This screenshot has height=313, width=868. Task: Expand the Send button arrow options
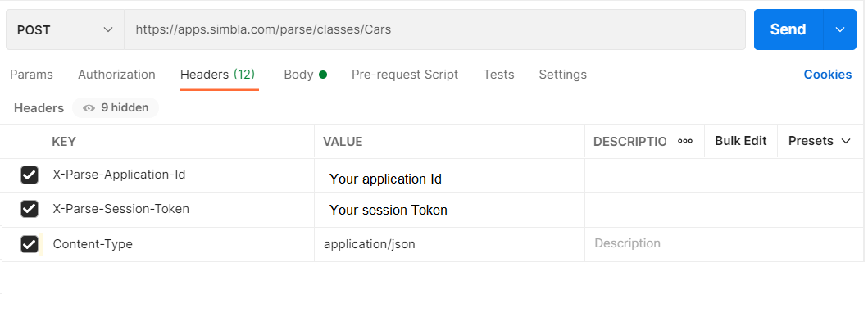[x=840, y=29]
